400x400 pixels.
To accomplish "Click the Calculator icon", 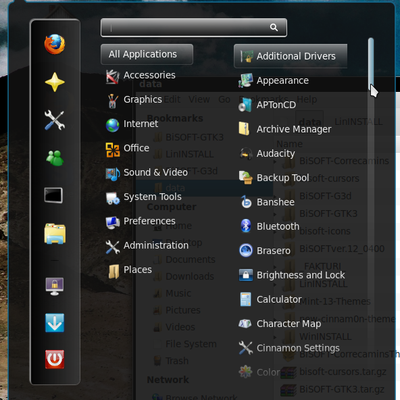I will (x=246, y=299).
